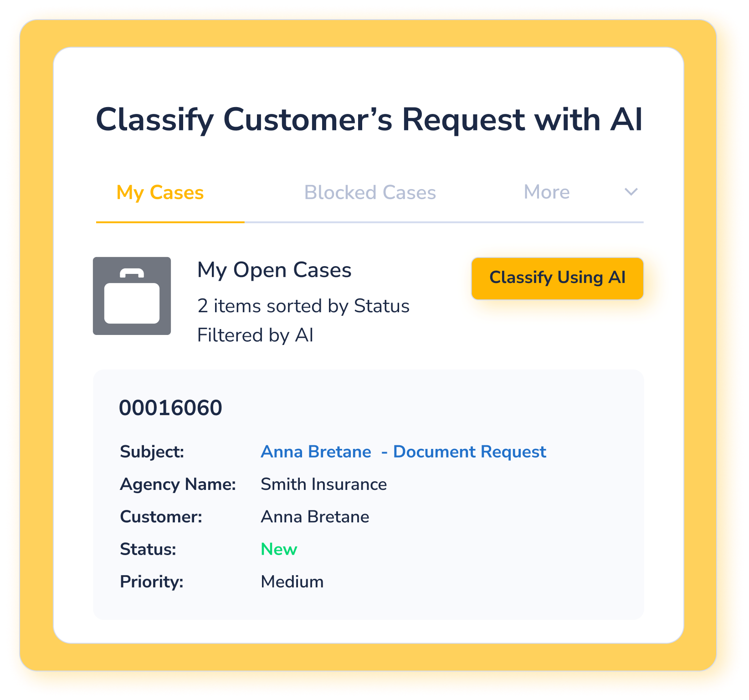Click the Classify Customer's Request with AI title
The height and width of the screenshot is (700, 749).
pos(369,119)
